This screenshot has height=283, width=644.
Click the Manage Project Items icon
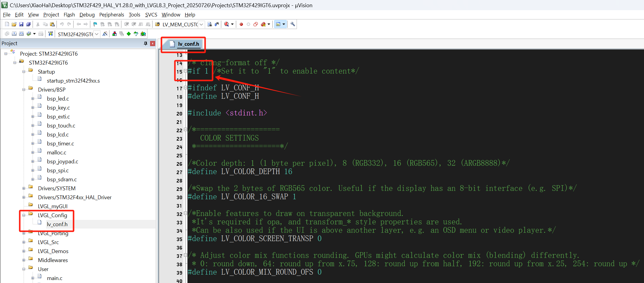115,34
